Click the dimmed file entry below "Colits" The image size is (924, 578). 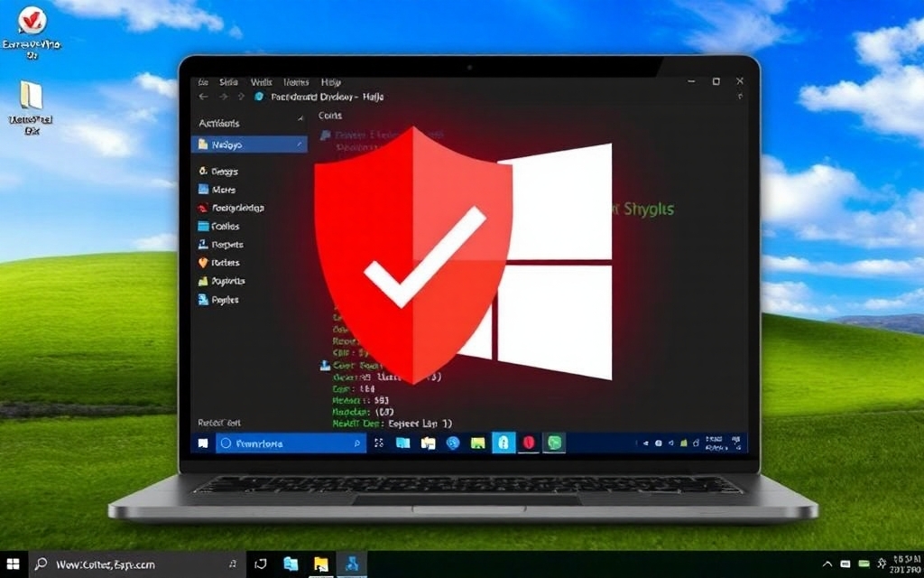pyautogui.click(x=380, y=135)
